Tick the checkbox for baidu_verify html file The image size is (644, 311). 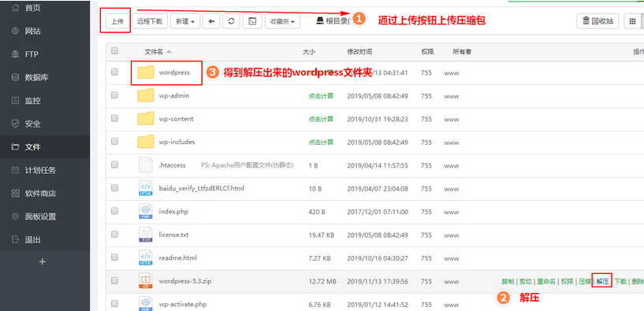click(114, 188)
